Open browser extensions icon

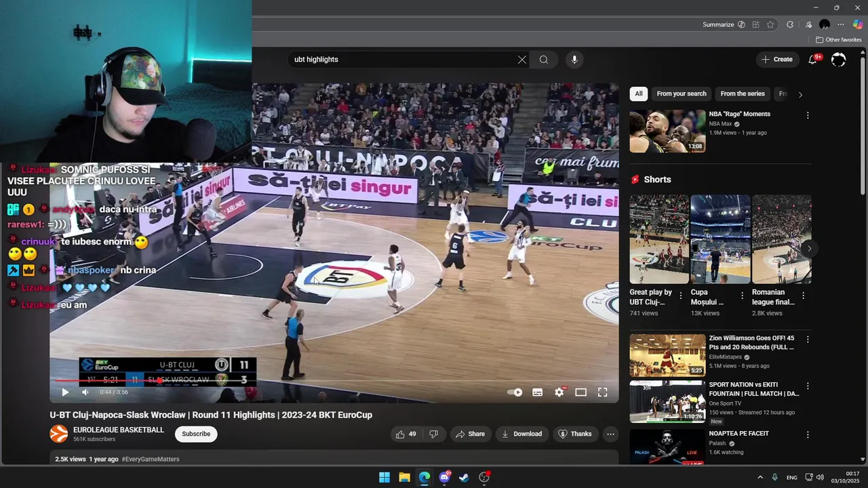[x=790, y=24]
